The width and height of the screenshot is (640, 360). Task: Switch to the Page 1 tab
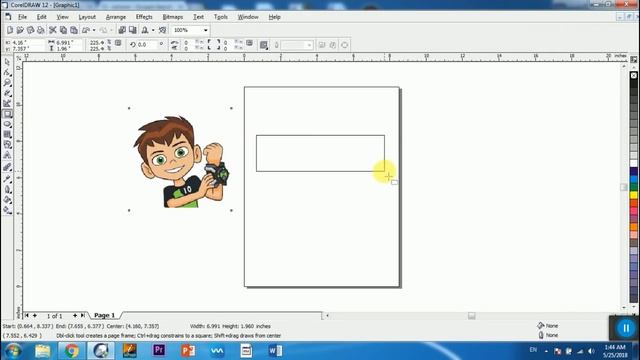click(x=104, y=315)
